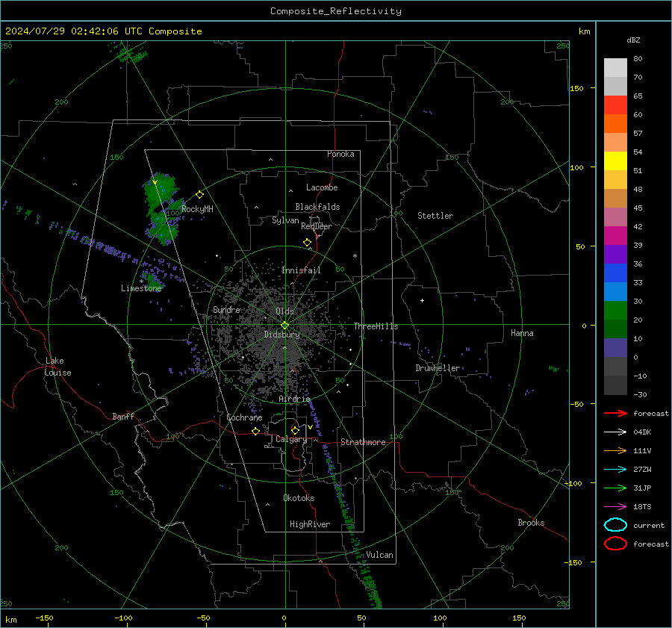The width and height of the screenshot is (672, 628).
Task: Click the white plus marker west of Hanna
Action: 422,300
